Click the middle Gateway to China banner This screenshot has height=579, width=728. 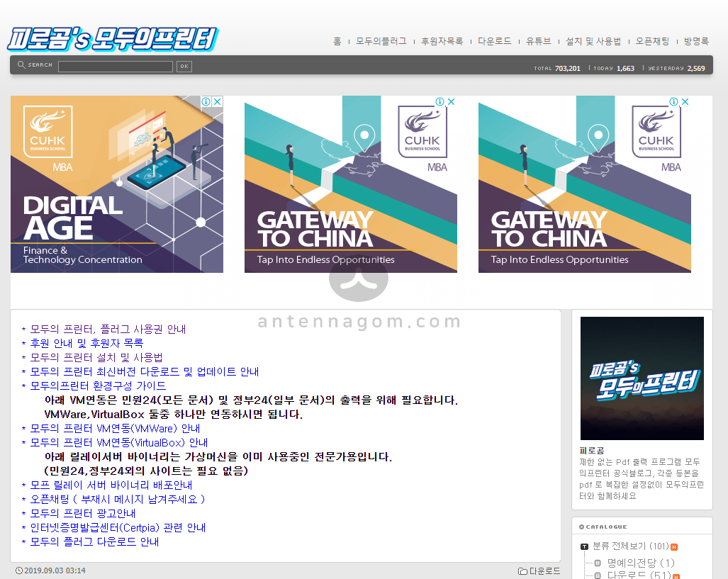[x=351, y=184]
